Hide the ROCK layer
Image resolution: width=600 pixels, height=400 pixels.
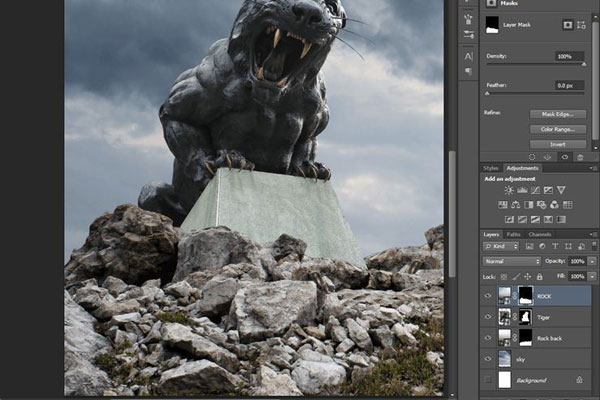coord(488,296)
